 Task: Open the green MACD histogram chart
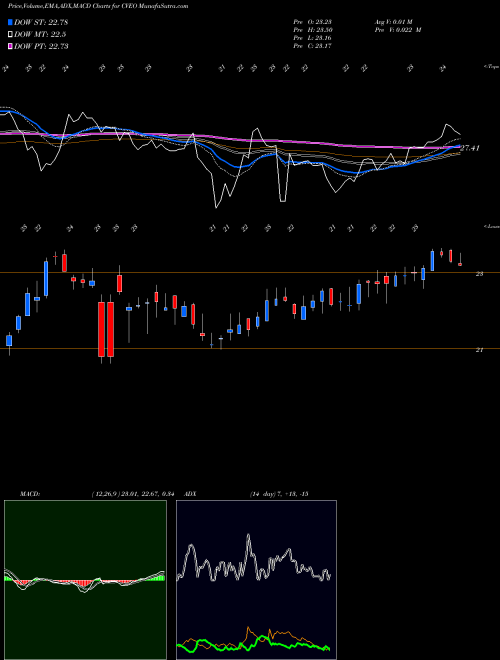[x=85, y=580]
